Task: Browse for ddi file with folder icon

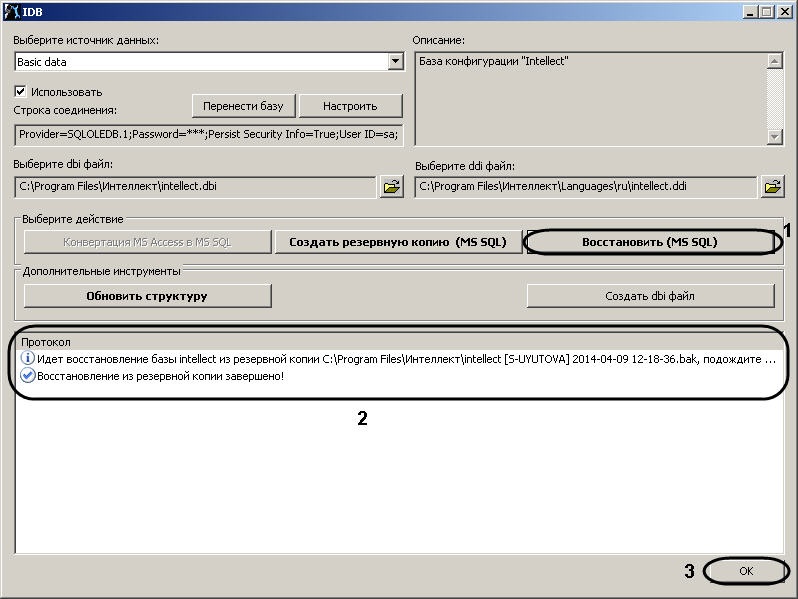Action: pos(772,186)
